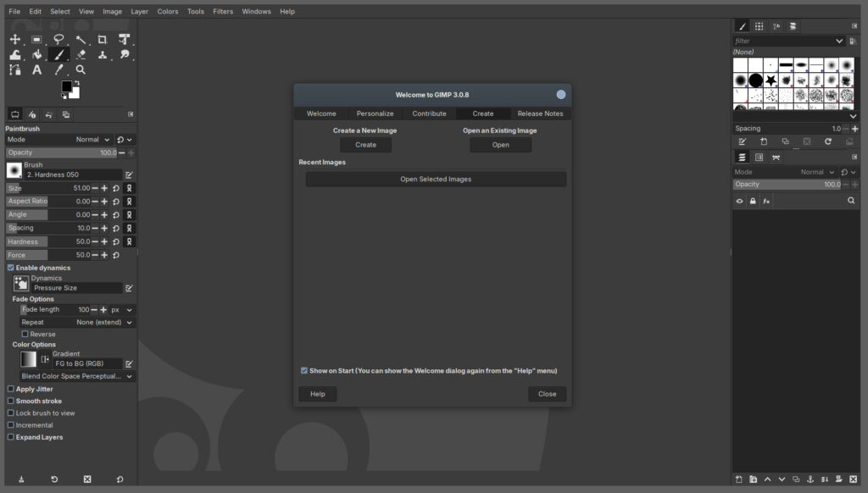Open the Paintbrush Mode dropdown

(x=93, y=139)
